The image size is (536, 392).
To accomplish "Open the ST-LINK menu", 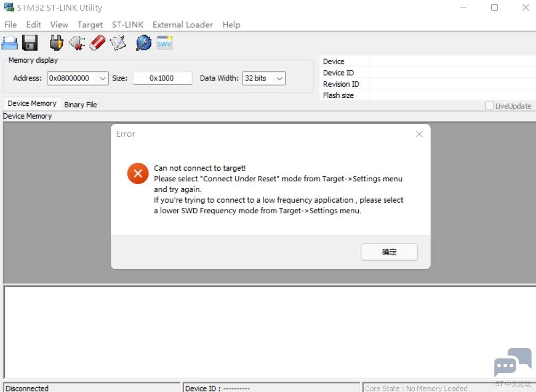I will pyautogui.click(x=127, y=24).
